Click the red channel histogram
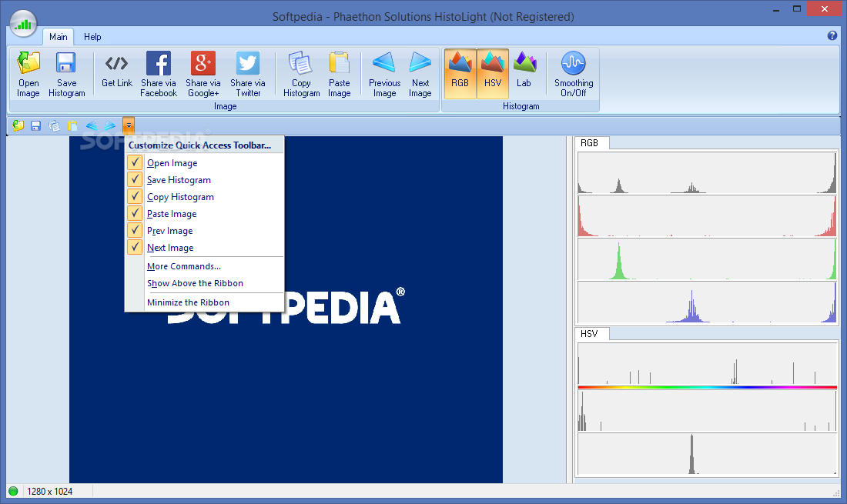Image resolution: width=847 pixels, height=504 pixels. (707, 216)
